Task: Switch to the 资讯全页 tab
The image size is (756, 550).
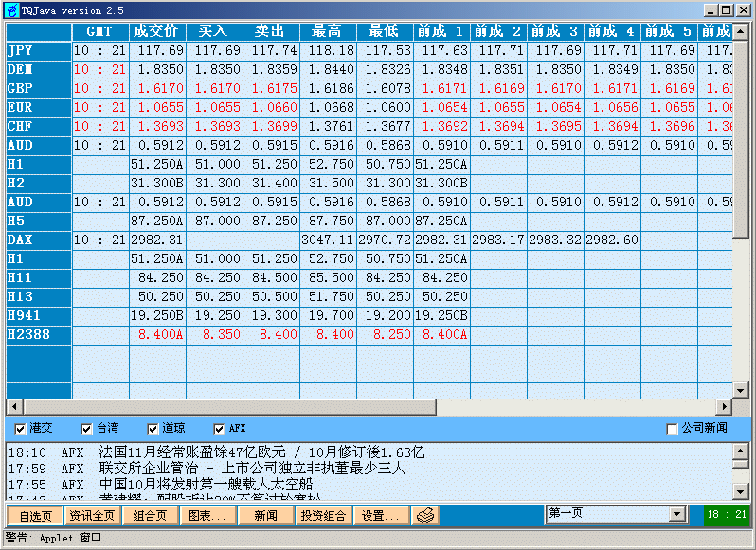Action: coord(93,515)
